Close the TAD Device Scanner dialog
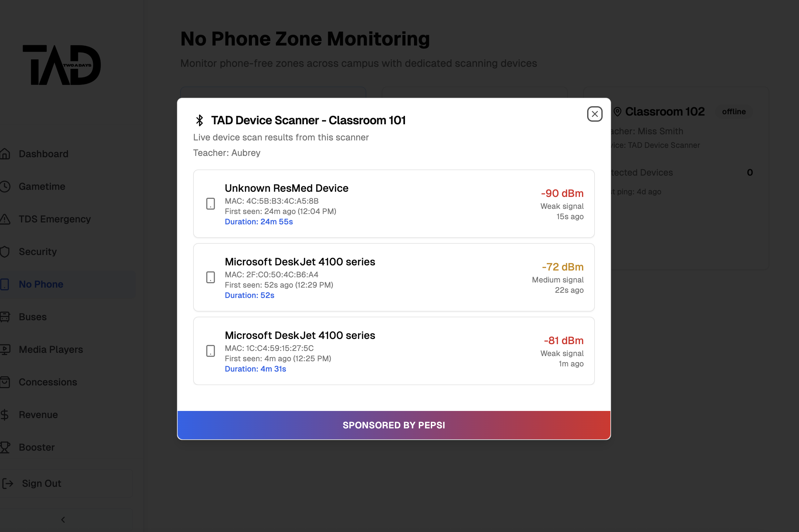This screenshot has width=799, height=532. pos(594,114)
